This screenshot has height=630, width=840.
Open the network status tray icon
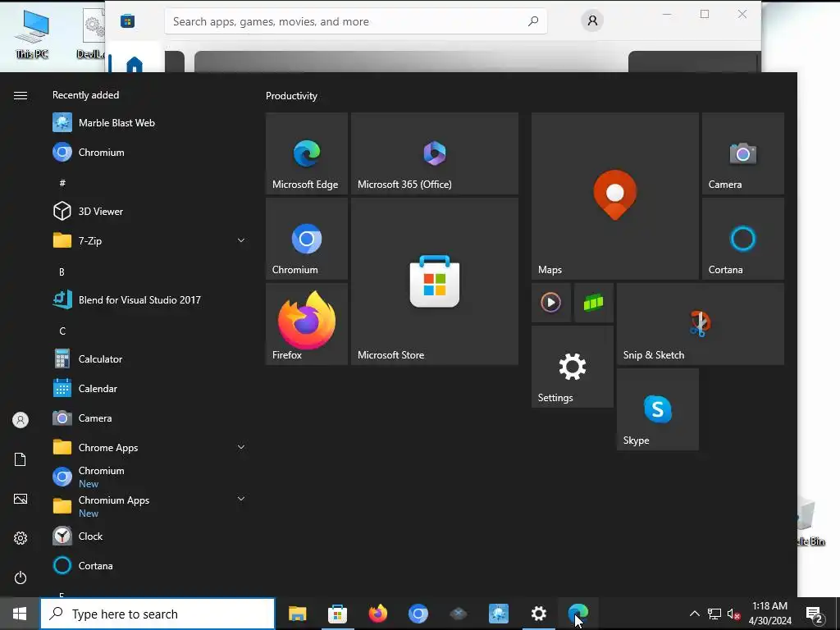point(714,614)
